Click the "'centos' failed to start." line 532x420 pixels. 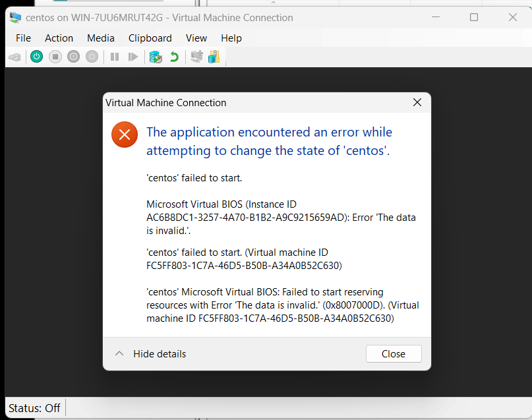coord(194,178)
